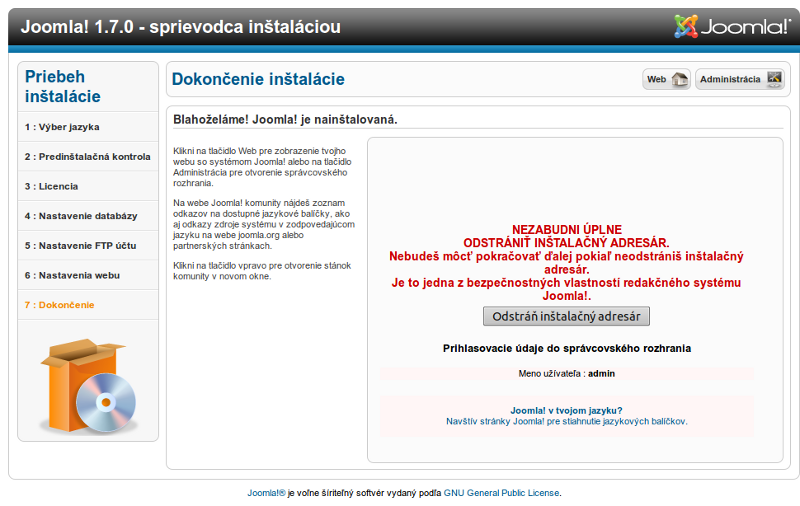Screen dimensions: 800x506
Task: Select step 3 : Licencia
Action: [88, 186]
